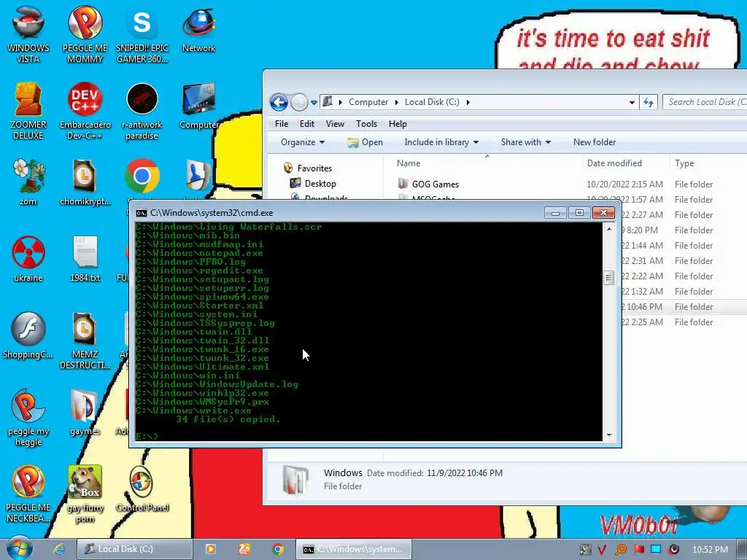Click the Computer breadcrumb in address bar
Viewport: 747px width, 560px height.
click(x=368, y=102)
